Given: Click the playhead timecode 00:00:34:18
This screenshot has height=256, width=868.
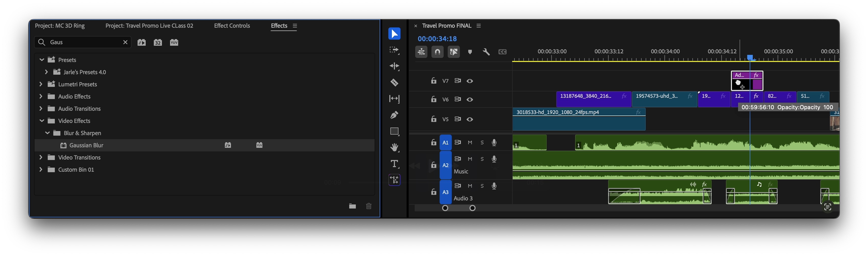Looking at the screenshot, I should pyautogui.click(x=437, y=39).
